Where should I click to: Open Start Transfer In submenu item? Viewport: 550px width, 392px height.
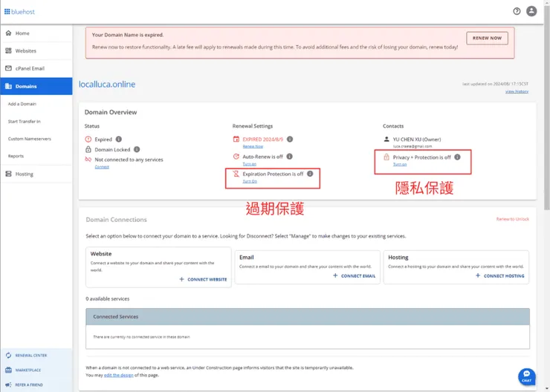[x=25, y=121]
